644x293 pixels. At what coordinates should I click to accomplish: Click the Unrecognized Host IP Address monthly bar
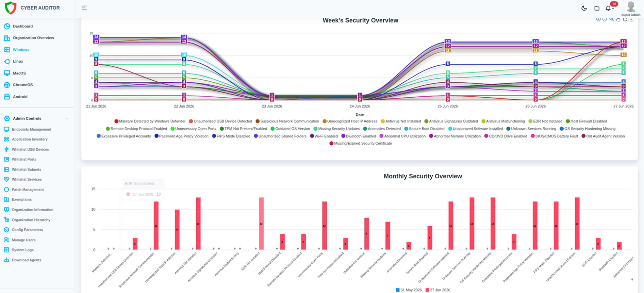177,230
